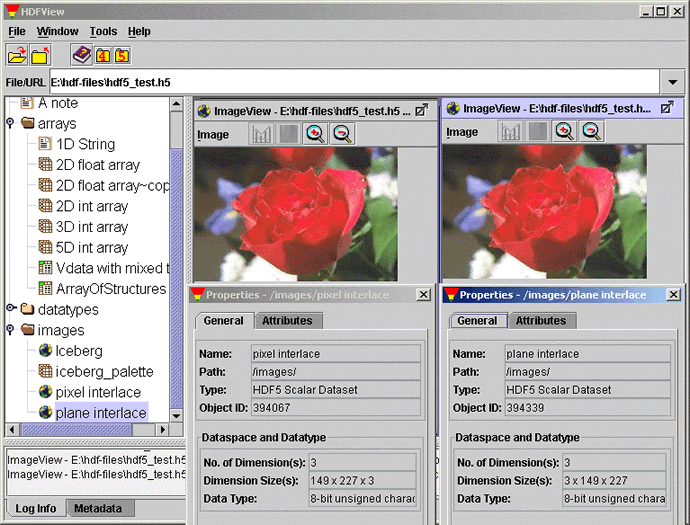Switch to the Metadata tab

point(97,509)
